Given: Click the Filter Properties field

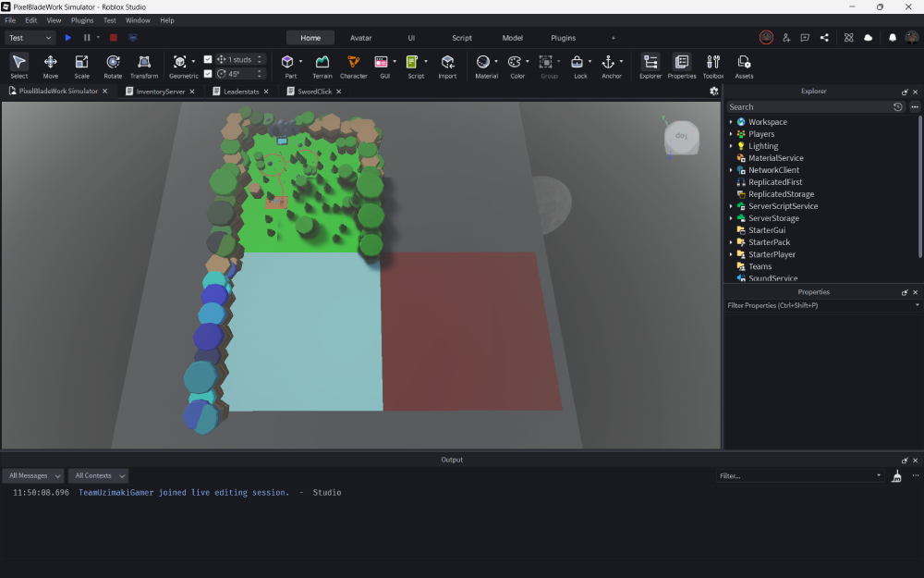Looking at the screenshot, I should click(822, 305).
